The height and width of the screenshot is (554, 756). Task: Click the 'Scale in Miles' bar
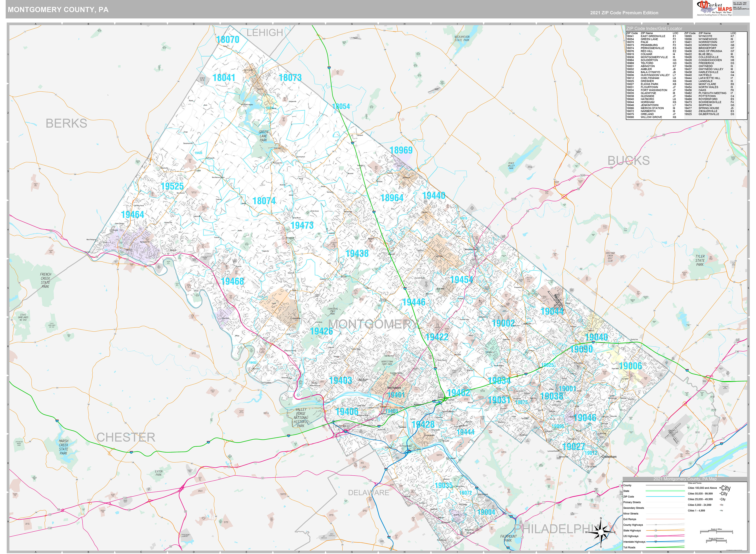click(716, 531)
